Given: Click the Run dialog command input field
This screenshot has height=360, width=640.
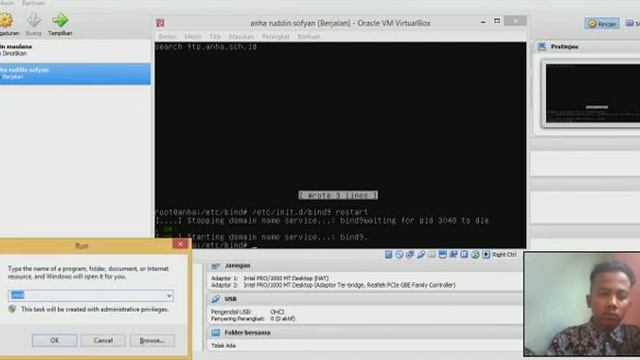Looking at the screenshot, I should click(x=91, y=296).
